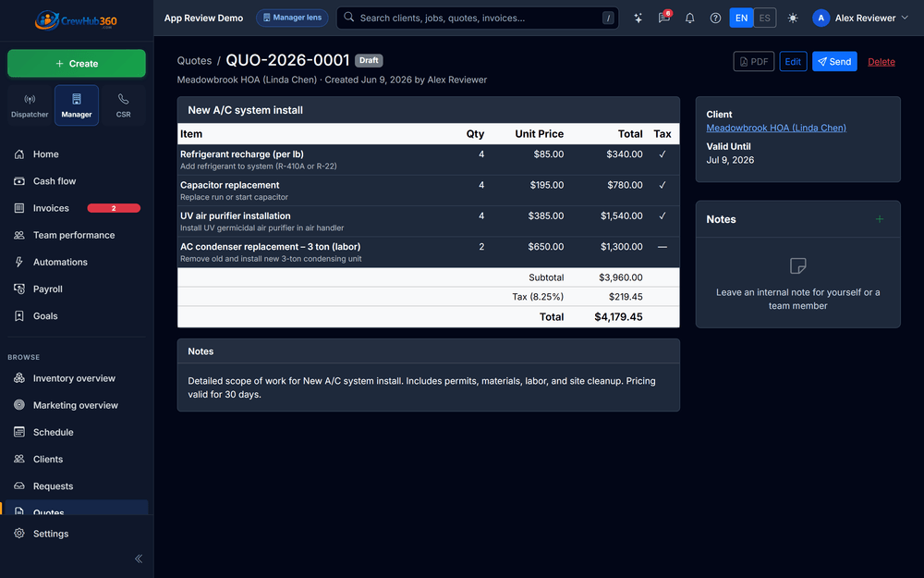Open Home in the sidebar
The width and height of the screenshot is (924, 578).
(77, 154)
